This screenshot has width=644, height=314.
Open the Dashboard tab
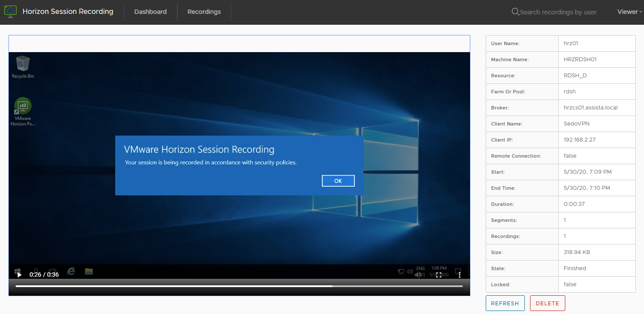pos(150,12)
